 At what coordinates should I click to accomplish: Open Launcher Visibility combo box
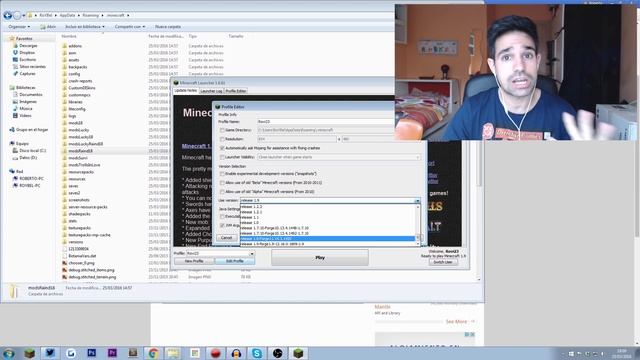339,157
